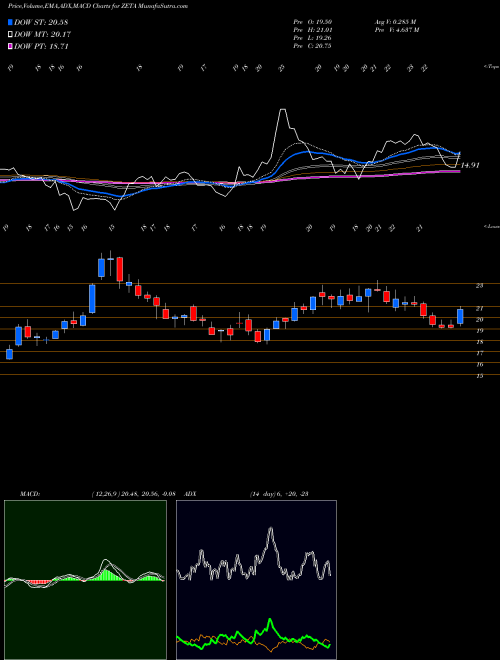Click the price axis label 20
500x660 pixels.
479,320
